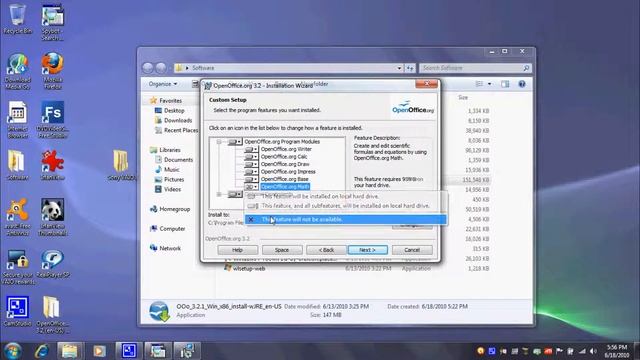The image size is (640, 360).
Task: Launch CamStudio desktop shortcut
Action: pyautogui.click(x=17, y=311)
